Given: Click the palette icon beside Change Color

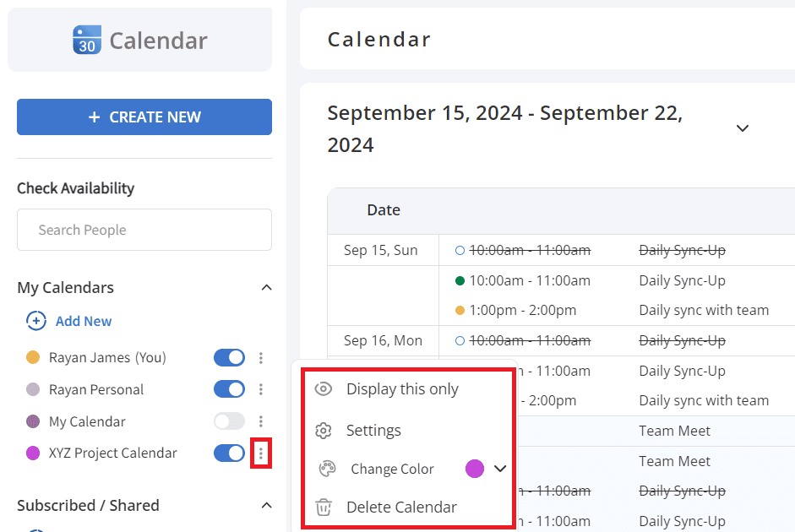Looking at the screenshot, I should (x=327, y=469).
